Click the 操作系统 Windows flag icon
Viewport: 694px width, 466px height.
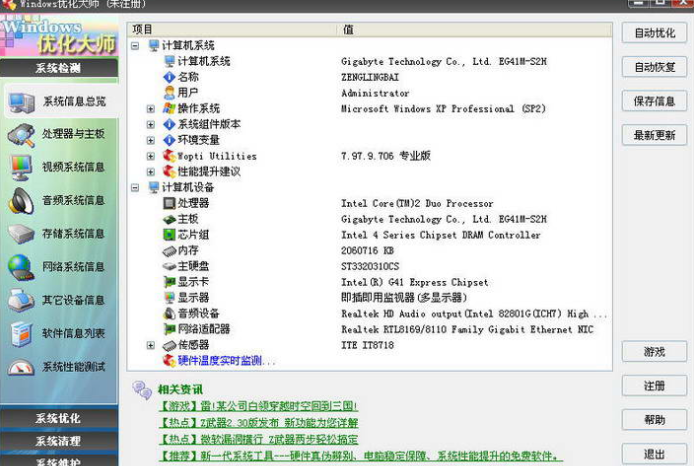click(169, 108)
